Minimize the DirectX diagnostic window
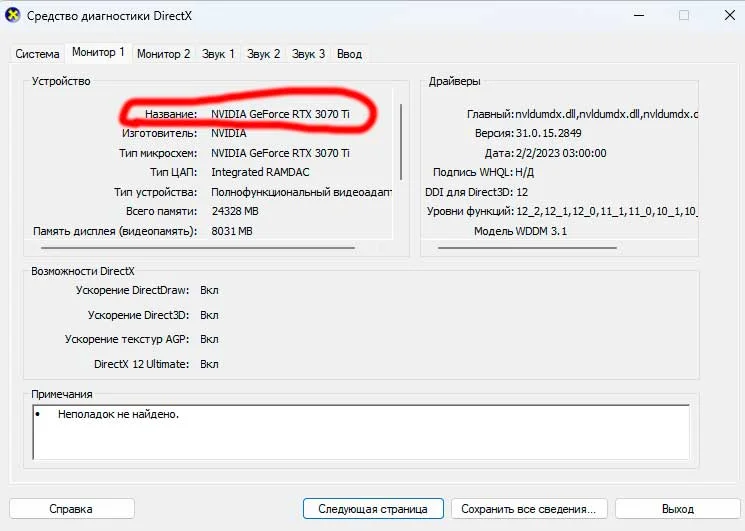The width and height of the screenshot is (745, 531). click(x=638, y=16)
